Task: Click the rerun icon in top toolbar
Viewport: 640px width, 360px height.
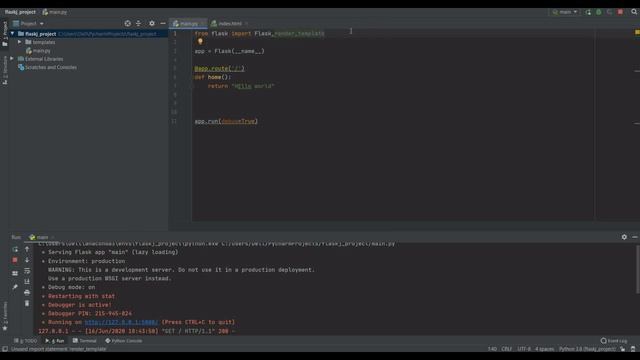Action: click(588, 12)
